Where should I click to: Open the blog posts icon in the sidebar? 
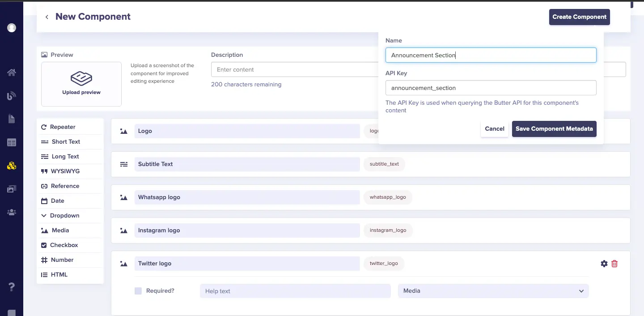[x=12, y=96]
